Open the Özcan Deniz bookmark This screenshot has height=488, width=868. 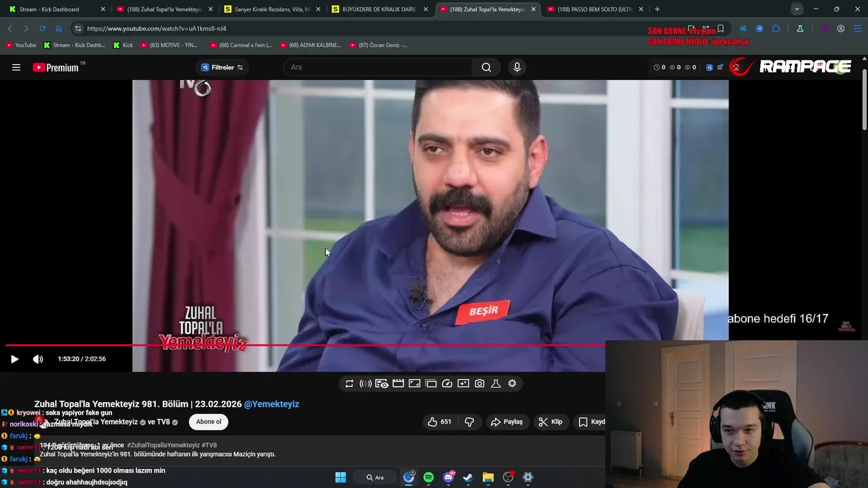(378, 45)
